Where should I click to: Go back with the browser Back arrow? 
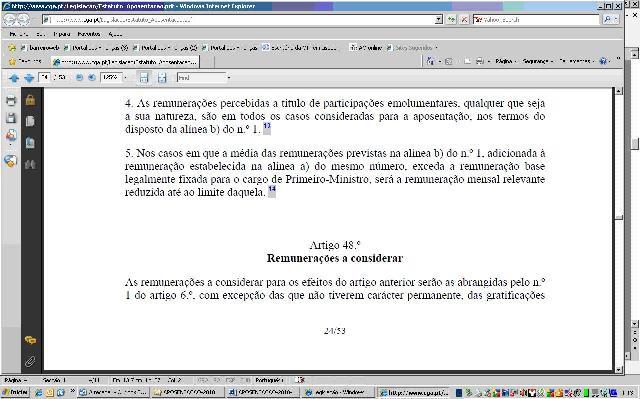coord(9,19)
